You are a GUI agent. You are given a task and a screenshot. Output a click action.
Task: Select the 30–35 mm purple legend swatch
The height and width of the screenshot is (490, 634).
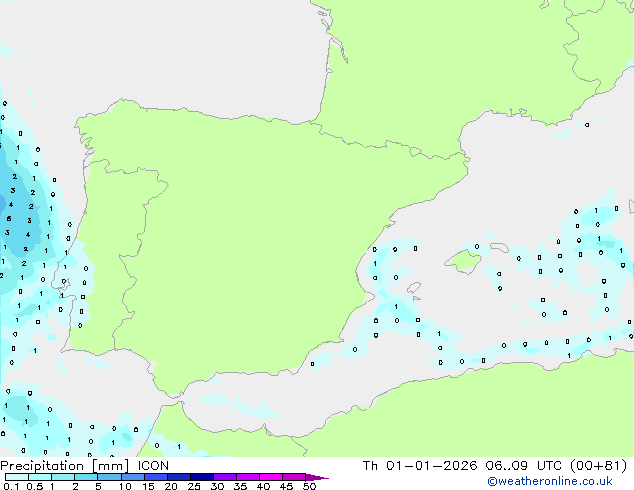pos(225,477)
